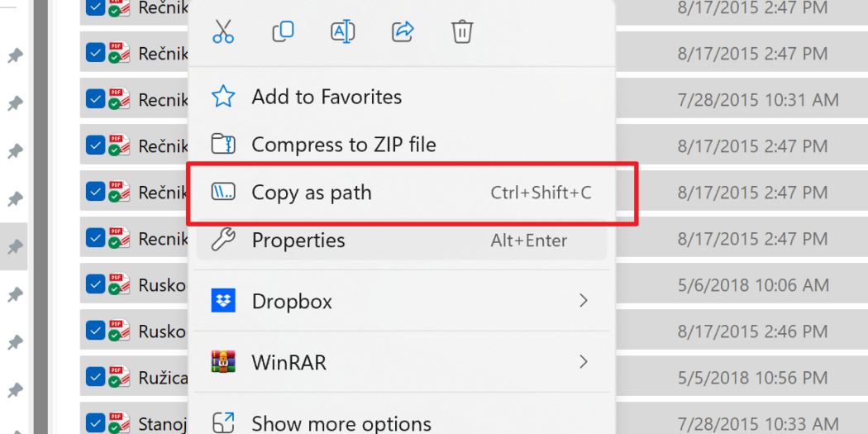This screenshot has height=434, width=868.
Task: Uncheck the Stanoj file checkbox
Action: click(96, 423)
